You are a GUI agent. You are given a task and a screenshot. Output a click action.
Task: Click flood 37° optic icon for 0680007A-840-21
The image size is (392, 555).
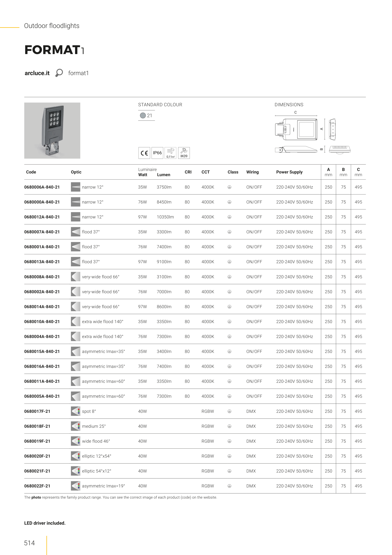click(75, 232)
